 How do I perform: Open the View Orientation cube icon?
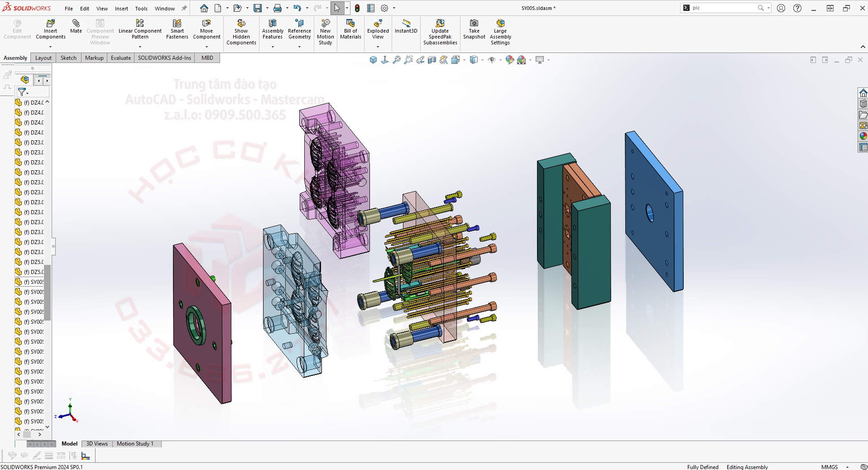click(456, 60)
